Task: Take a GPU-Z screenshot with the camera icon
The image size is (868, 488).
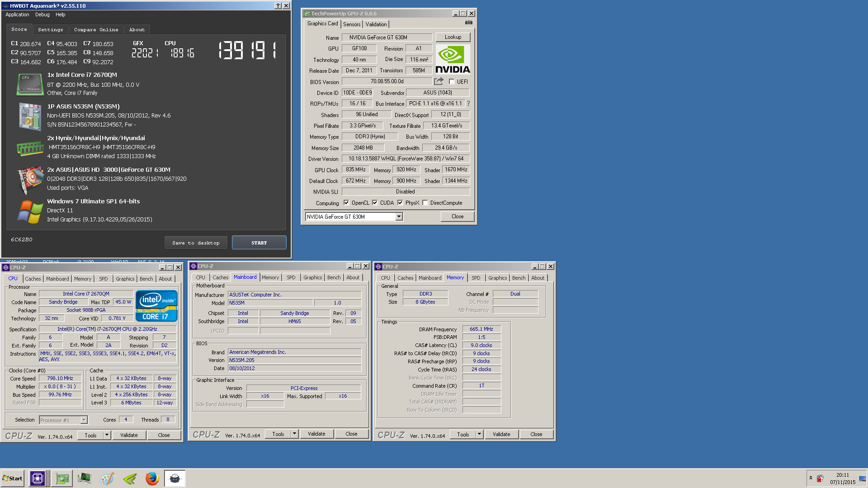Action: pos(469,23)
